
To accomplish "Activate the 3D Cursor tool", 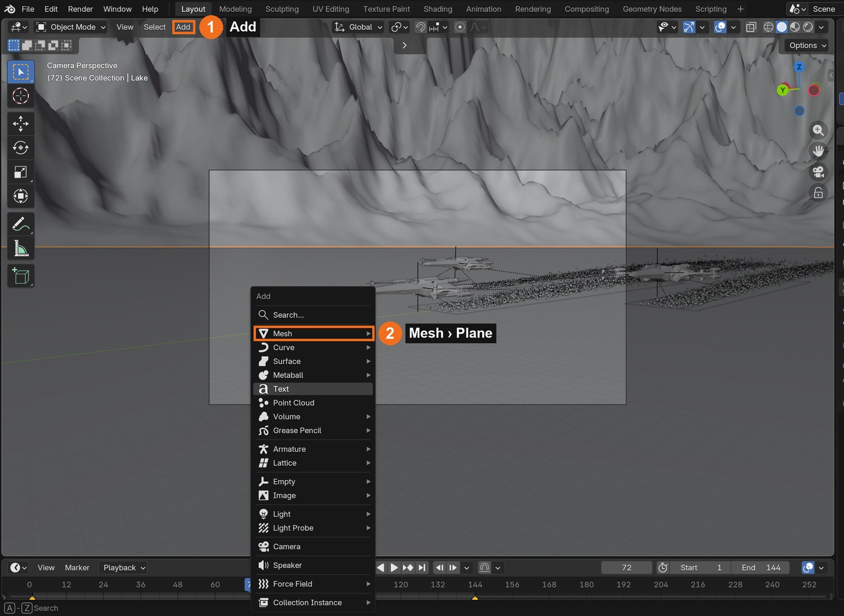I will coord(21,96).
